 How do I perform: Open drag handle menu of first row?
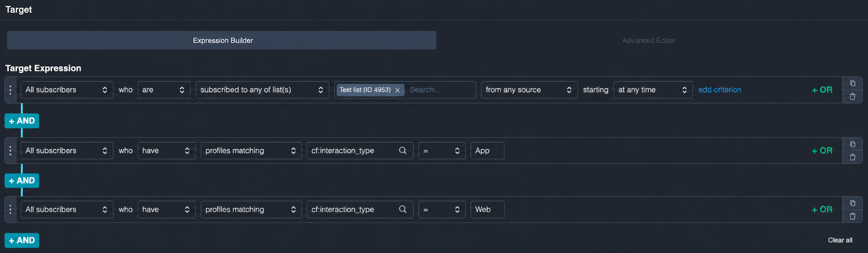coord(10,90)
